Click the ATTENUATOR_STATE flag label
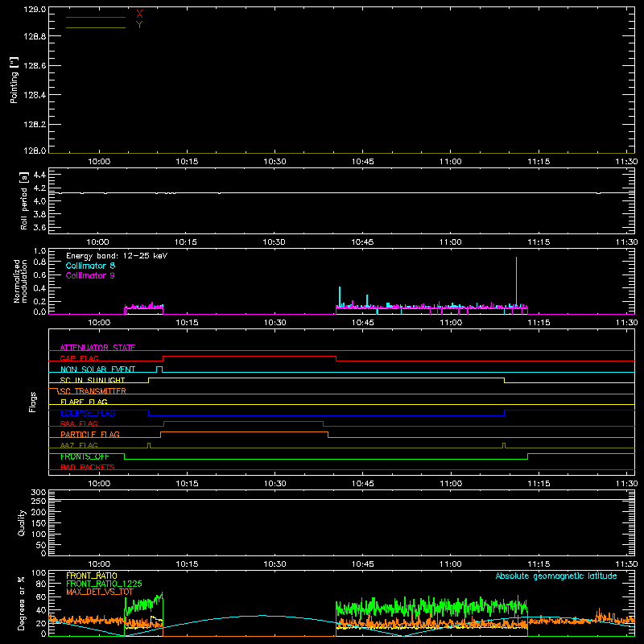 coord(97,348)
